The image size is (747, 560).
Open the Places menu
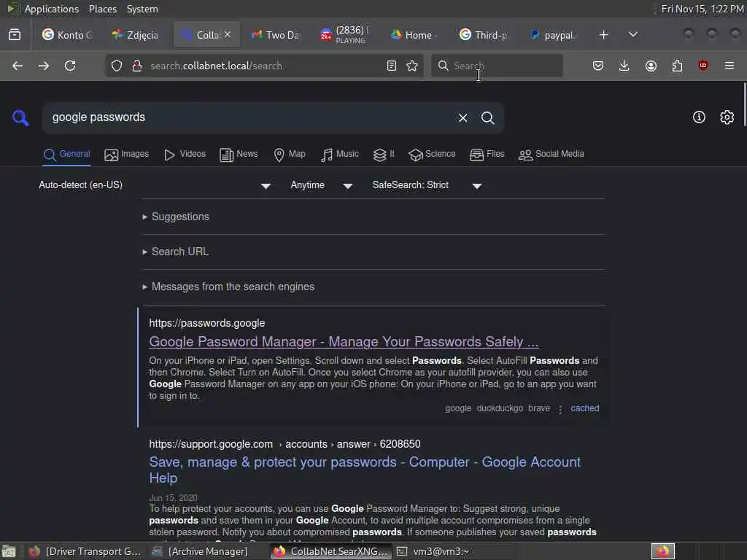coord(102,9)
